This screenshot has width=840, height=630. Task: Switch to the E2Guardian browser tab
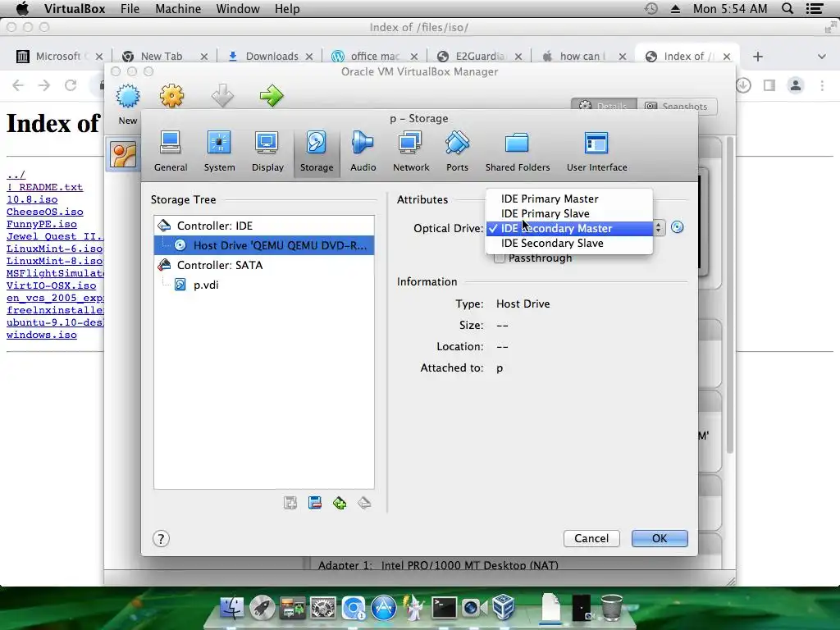[x=479, y=57]
